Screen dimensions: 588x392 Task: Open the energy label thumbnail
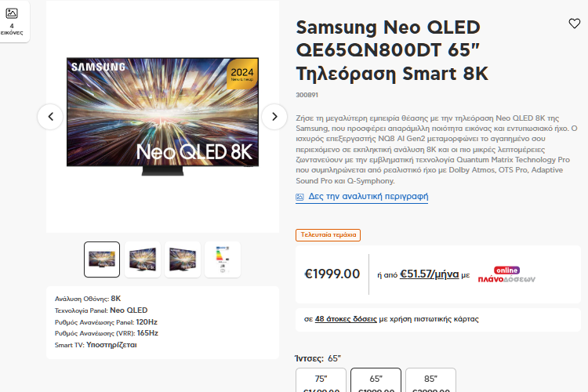(223, 260)
